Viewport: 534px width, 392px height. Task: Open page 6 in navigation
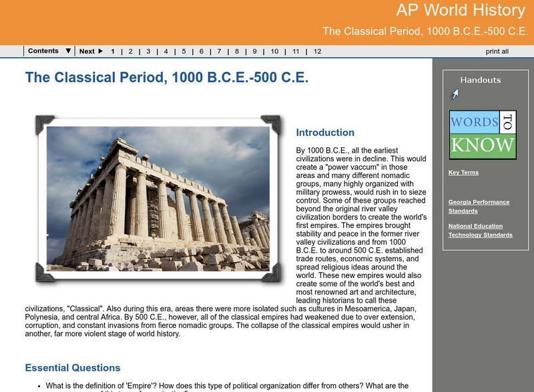point(202,51)
